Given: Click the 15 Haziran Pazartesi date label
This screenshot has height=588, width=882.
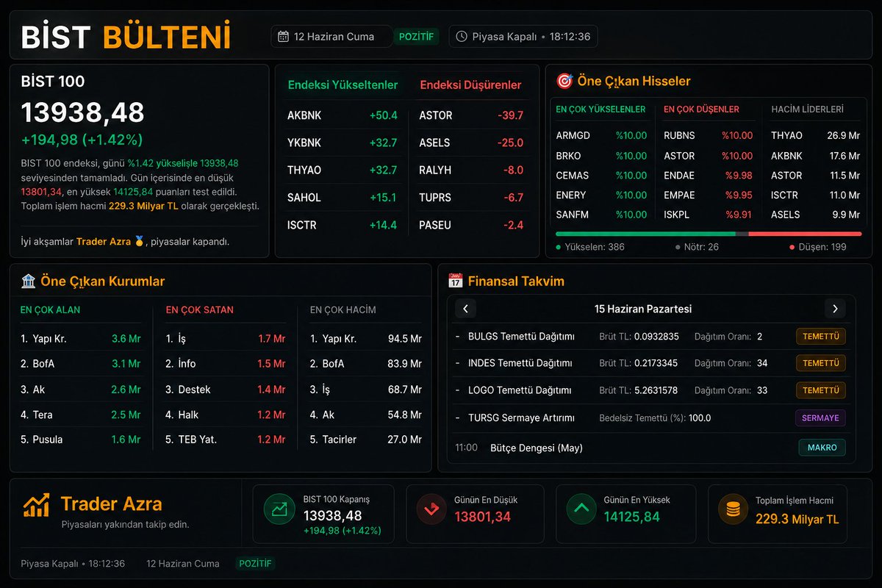Looking at the screenshot, I should pos(643,309).
